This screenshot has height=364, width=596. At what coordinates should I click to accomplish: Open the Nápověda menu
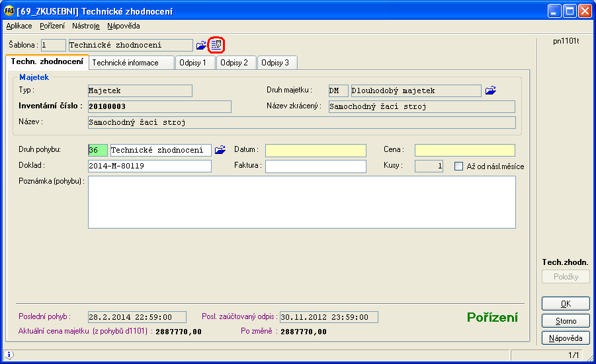point(124,26)
